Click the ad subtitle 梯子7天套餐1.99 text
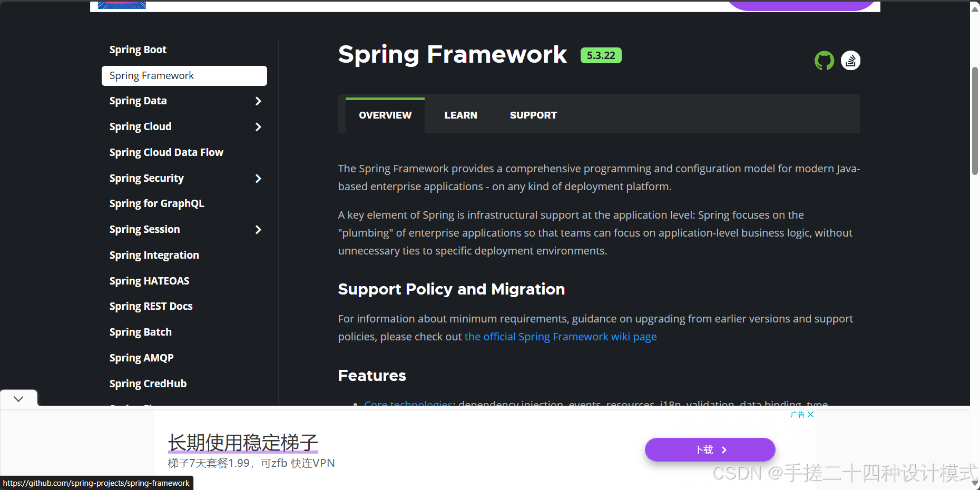 (251, 463)
